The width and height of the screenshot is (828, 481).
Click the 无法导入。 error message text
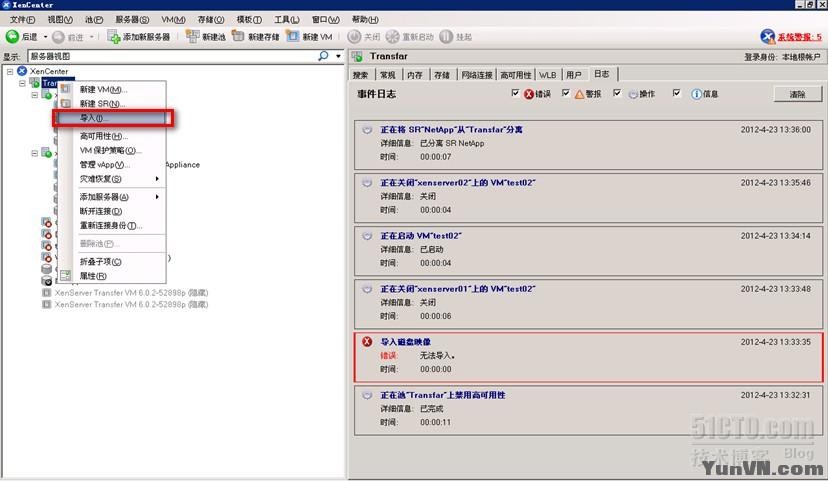pyautogui.click(x=437, y=355)
